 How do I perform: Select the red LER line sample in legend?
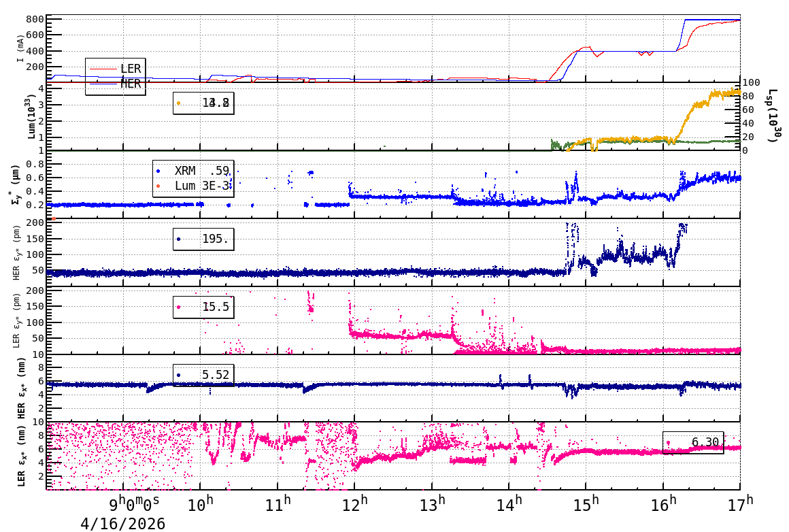[103, 69]
